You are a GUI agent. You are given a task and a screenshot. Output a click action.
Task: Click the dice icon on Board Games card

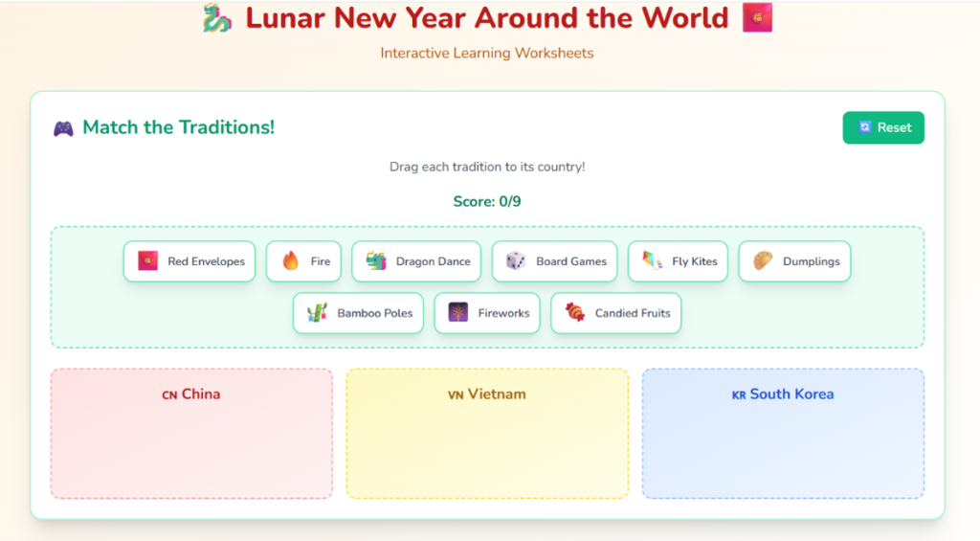click(516, 260)
